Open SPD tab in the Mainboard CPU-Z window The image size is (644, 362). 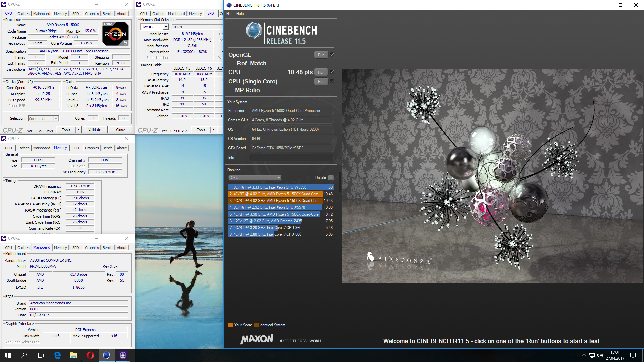pos(76,248)
